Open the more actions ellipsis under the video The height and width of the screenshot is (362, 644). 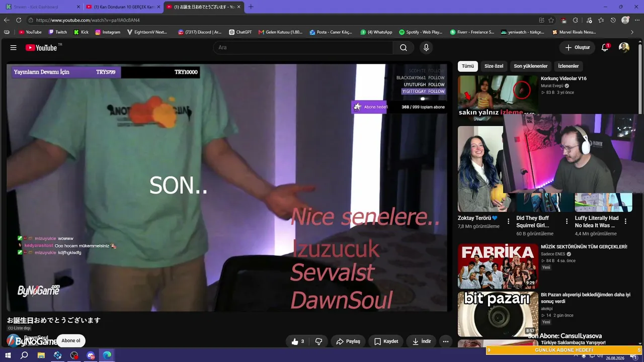pos(445,341)
